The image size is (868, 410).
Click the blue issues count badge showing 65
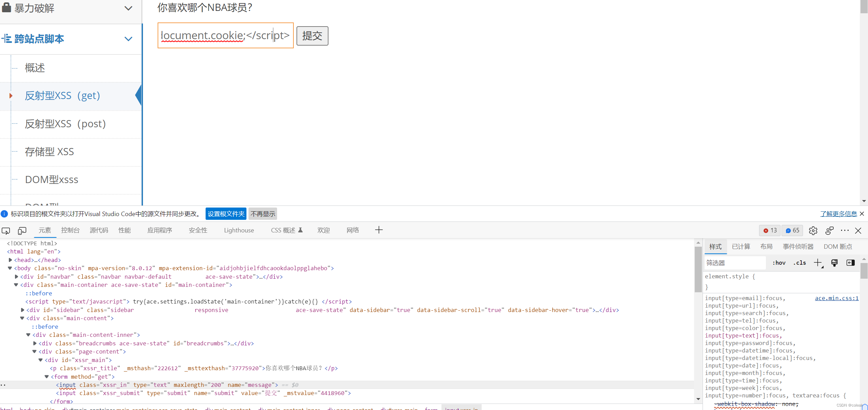792,230
